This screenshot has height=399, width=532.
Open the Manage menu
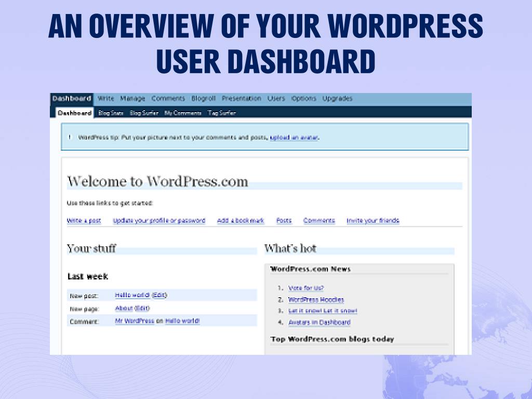pyautogui.click(x=132, y=99)
